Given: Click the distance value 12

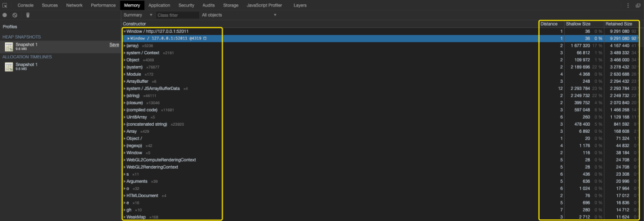Looking at the screenshot, I should pyautogui.click(x=560, y=89).
